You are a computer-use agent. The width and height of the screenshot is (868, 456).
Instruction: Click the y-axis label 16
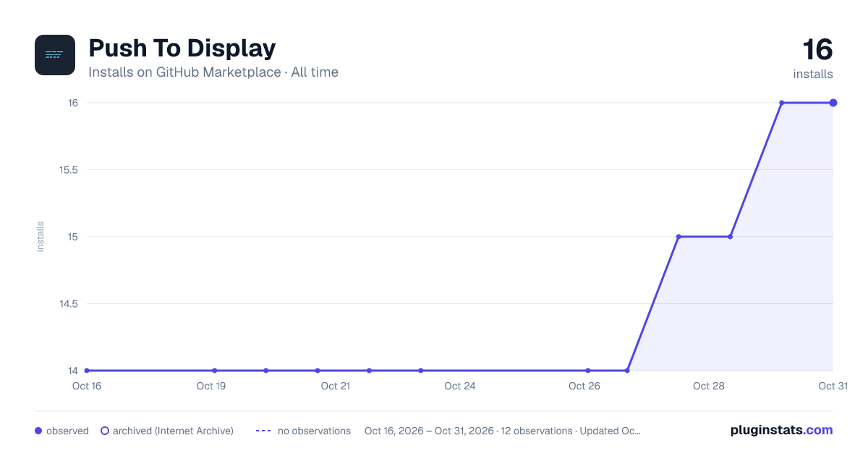pyautogui.click(x=73, y=103)
